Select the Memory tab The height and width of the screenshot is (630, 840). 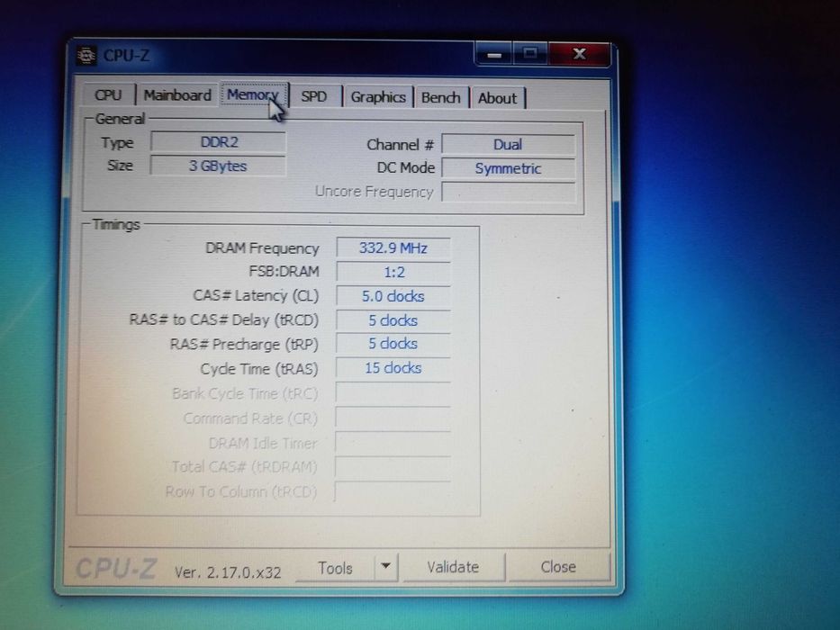(x=254, y=94)
